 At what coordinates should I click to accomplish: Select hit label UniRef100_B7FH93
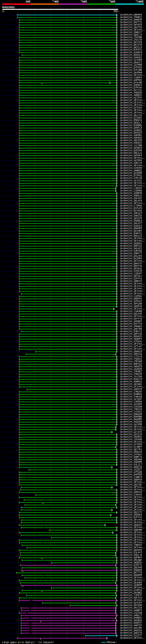pos(131,67)
